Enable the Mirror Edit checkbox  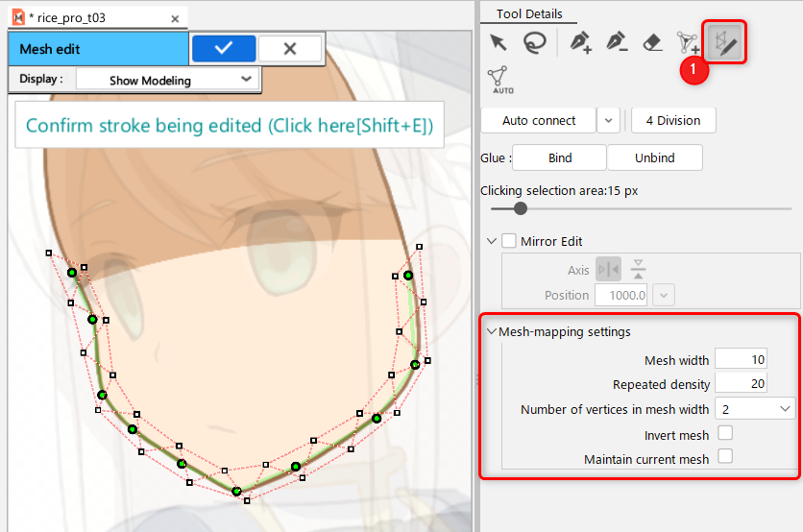tap(509, 241)
